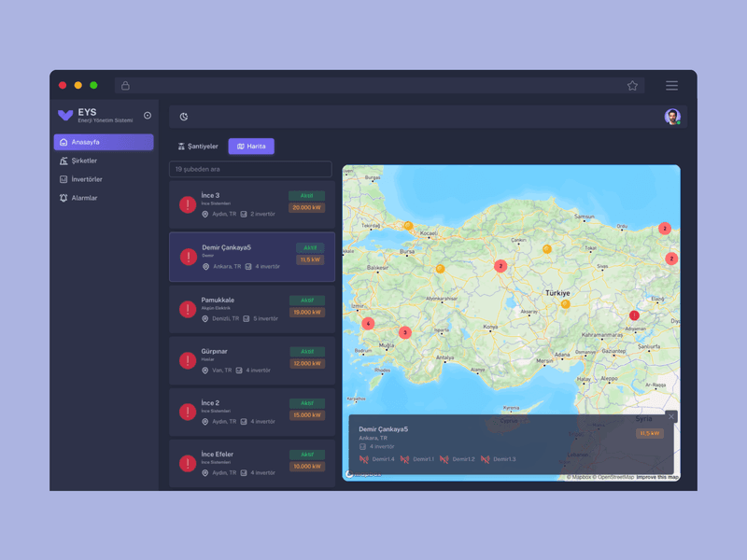Viewport: 747px width, 560px height.
Task: Click the Gürpınar 12.000 kW badge
Action: coord(307,364)
